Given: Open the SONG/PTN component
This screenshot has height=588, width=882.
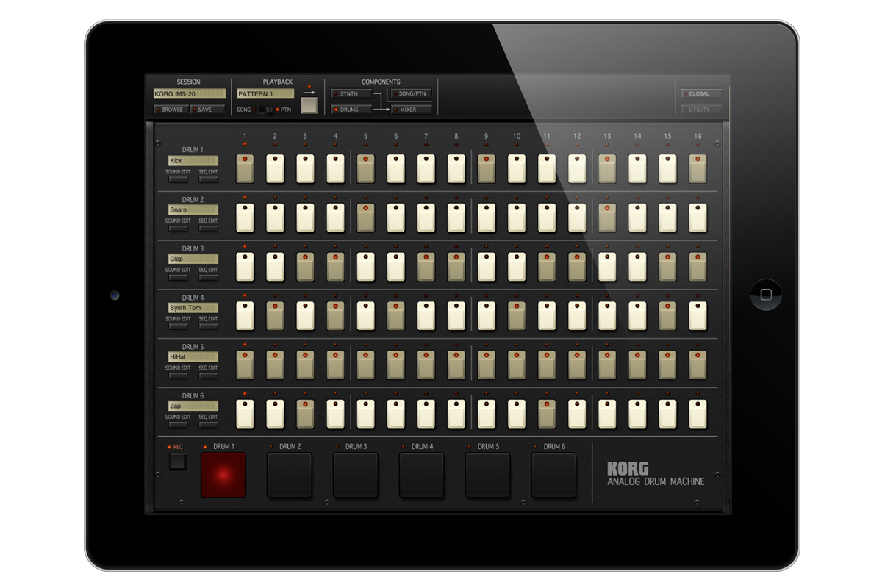Looking at the screenshot, I should pyautogui.click(x=412, y=94).
